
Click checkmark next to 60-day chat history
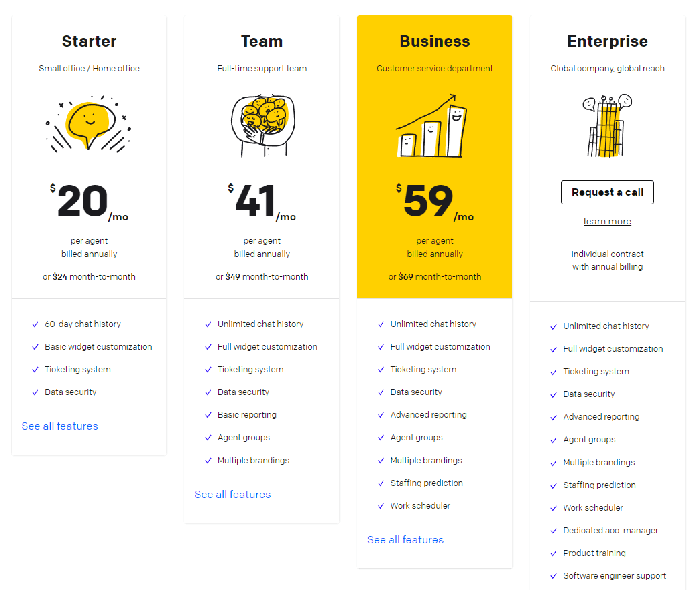click(x=35, y=324)
